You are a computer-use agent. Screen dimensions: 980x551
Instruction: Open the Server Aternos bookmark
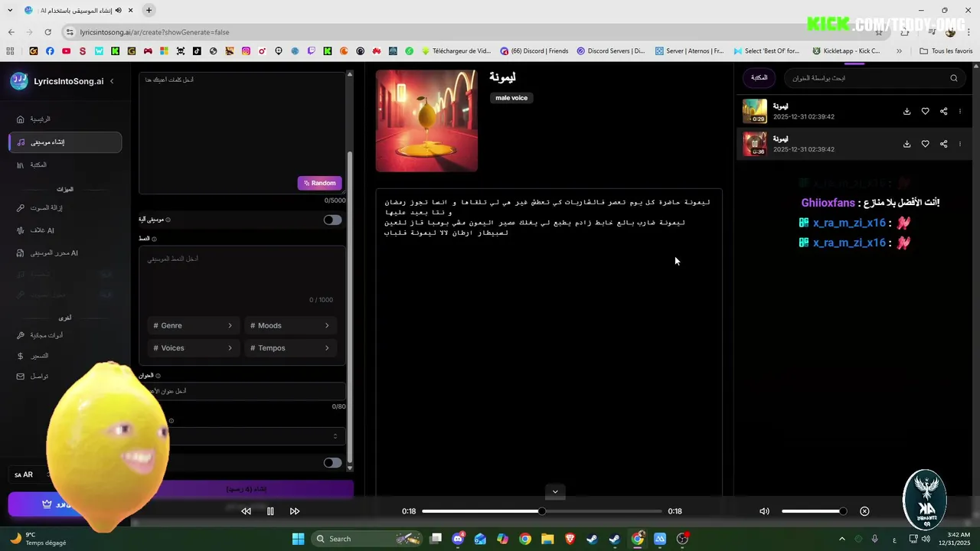click(689, 51)
